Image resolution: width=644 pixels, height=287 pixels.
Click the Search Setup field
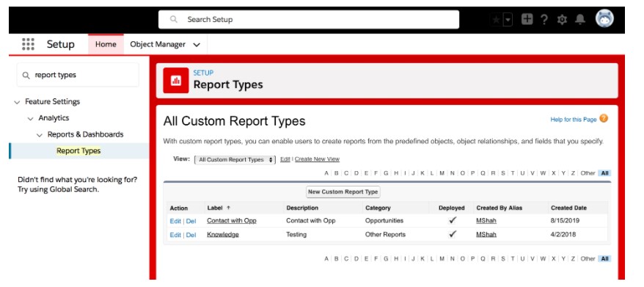[x=309, y=19]
